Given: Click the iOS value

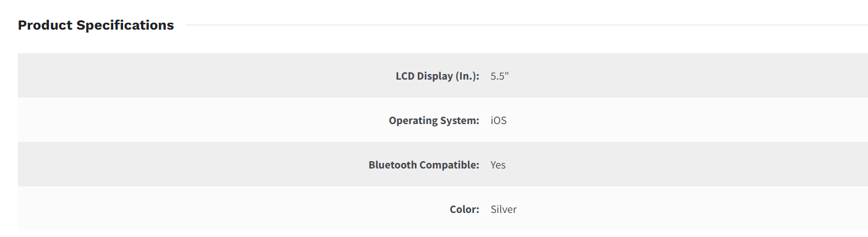Looking at the screenshot, I should [x=498, y=121].
